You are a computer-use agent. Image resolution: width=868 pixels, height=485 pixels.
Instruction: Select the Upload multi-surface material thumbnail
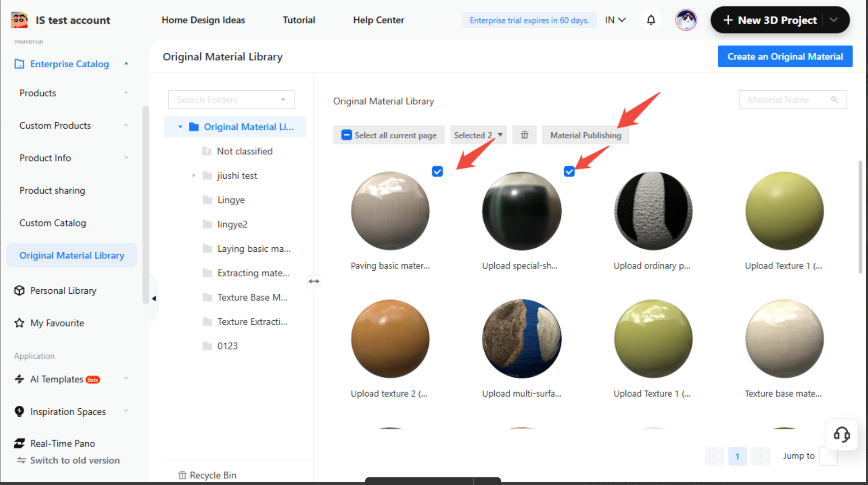pos(521,338)
